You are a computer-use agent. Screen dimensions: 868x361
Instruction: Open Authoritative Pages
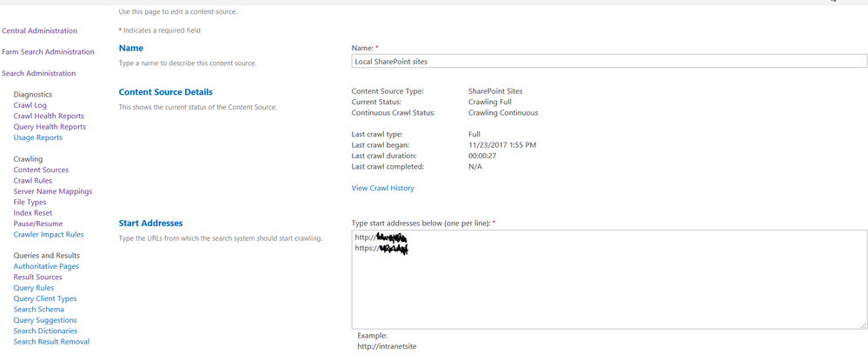tap(46, 266)
